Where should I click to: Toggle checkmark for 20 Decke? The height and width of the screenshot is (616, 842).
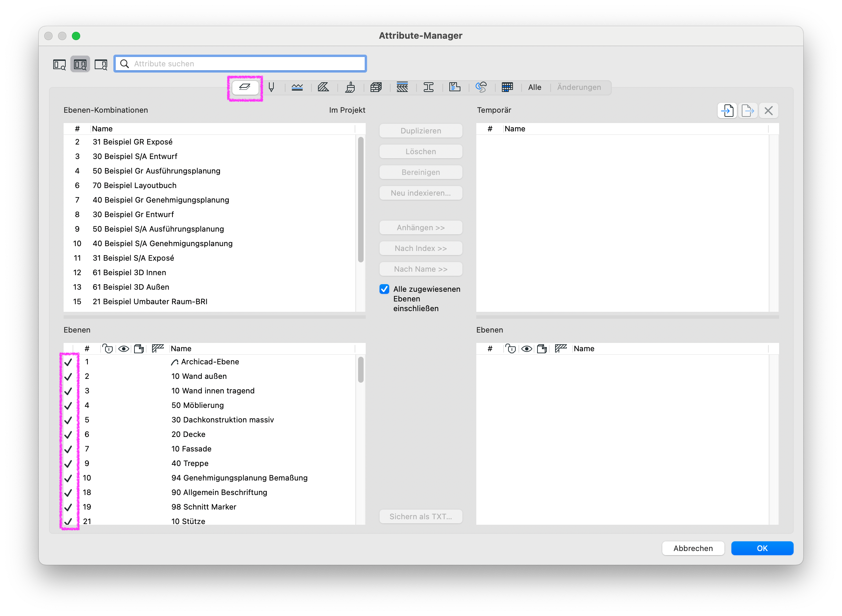point(68,435)
